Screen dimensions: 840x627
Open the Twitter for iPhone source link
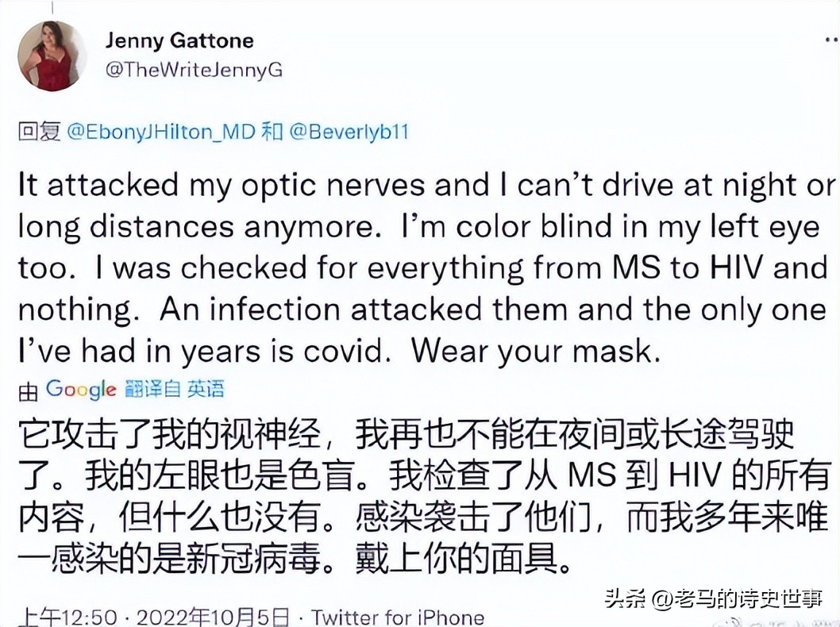click(396, 615)
